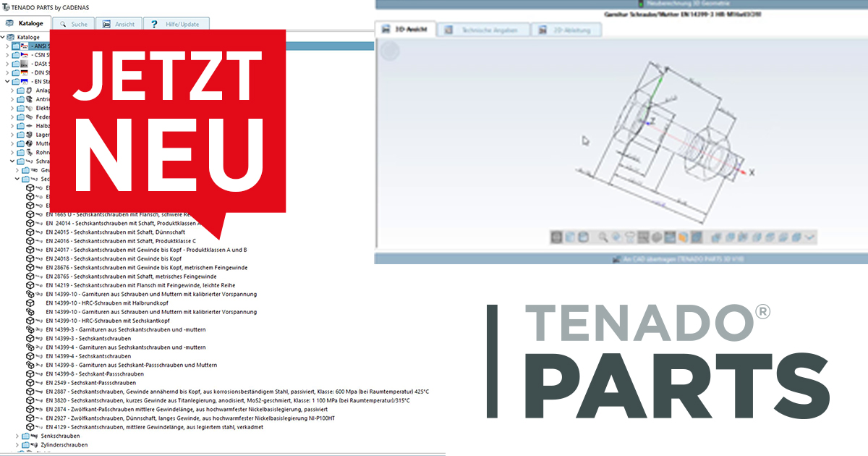Click the Czech flag icon for CSN catalog
The height and width of the screenshot is (456, 868).
pos(25,54)
